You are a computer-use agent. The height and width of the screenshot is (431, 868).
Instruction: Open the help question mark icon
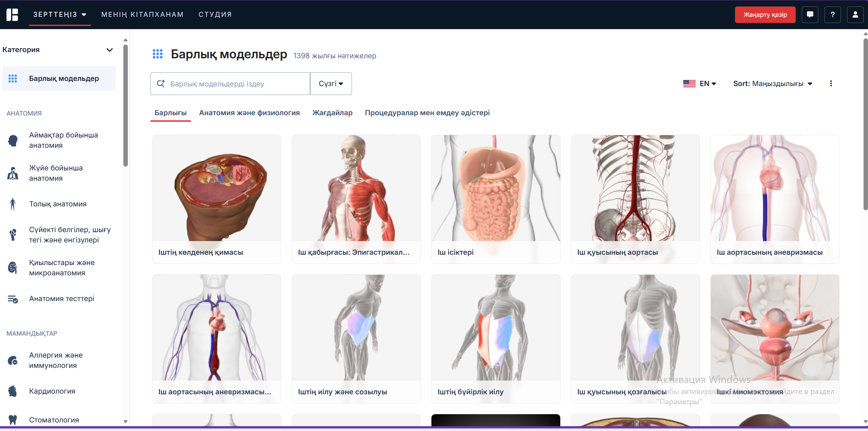tap(832, 15)
